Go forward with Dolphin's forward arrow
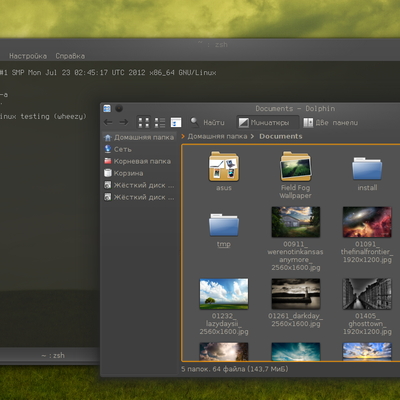The height and width of the screenshot is (400, 400). [124, 122]
